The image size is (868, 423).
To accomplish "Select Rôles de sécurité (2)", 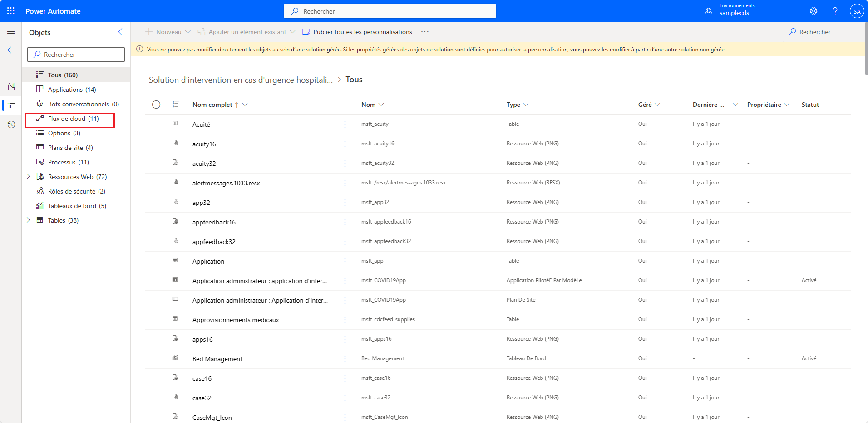I will pos(76,191).
